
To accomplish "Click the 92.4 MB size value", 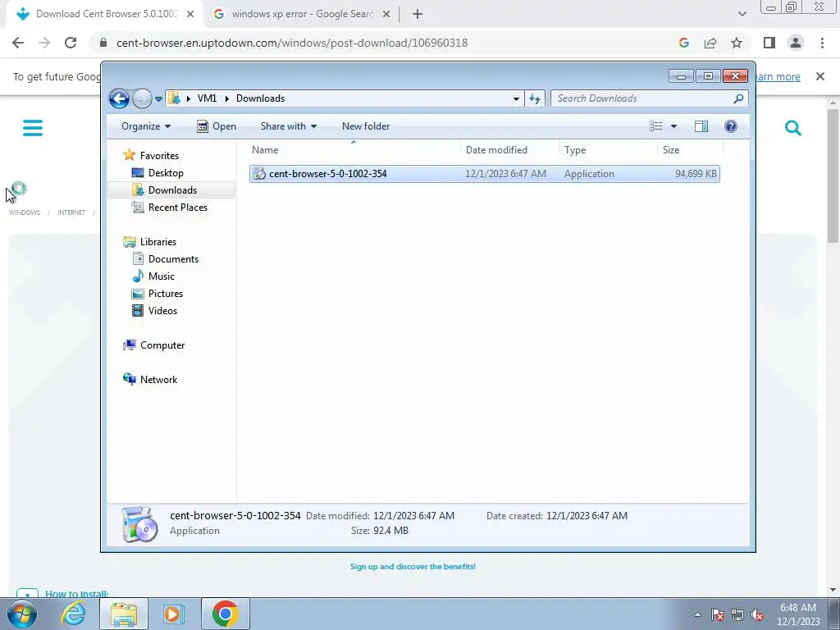I will pos(390,531).
